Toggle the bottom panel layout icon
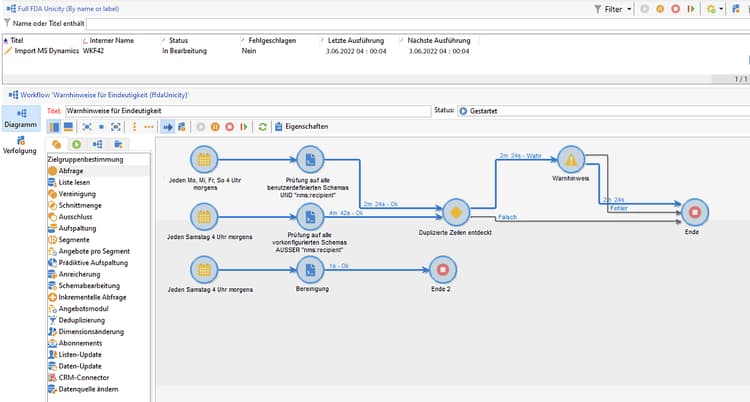 pos(68,127)
